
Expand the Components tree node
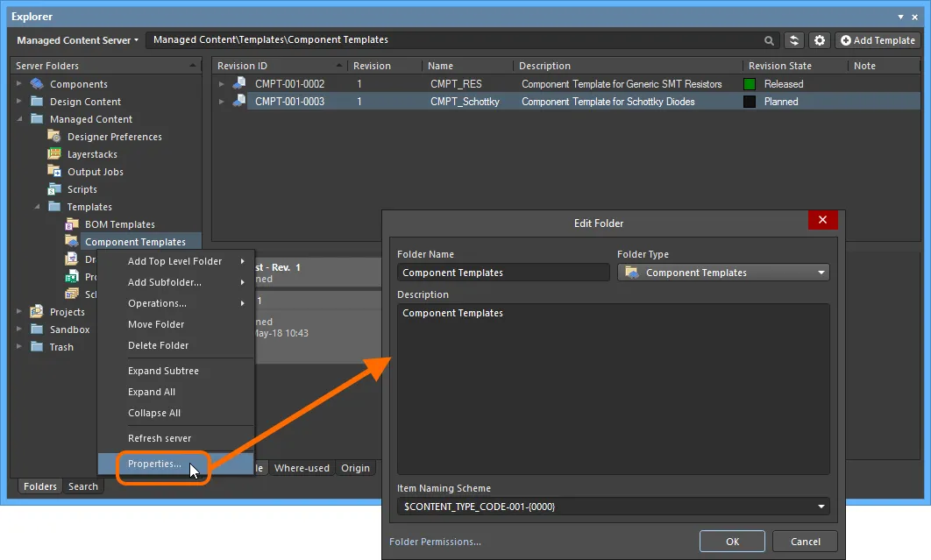click(19, 84)
